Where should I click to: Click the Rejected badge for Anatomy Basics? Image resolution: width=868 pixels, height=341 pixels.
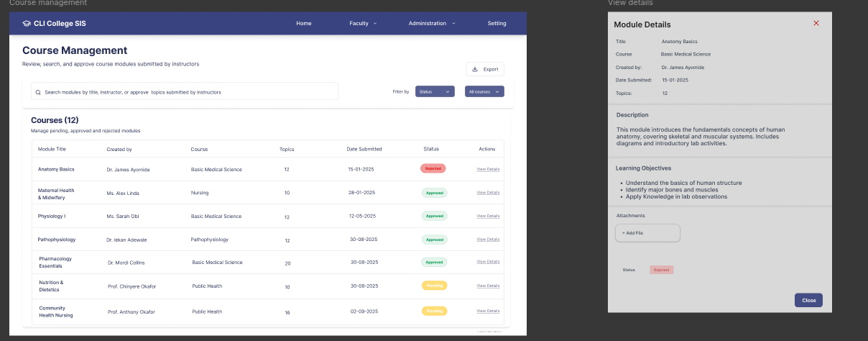[433, 168]
